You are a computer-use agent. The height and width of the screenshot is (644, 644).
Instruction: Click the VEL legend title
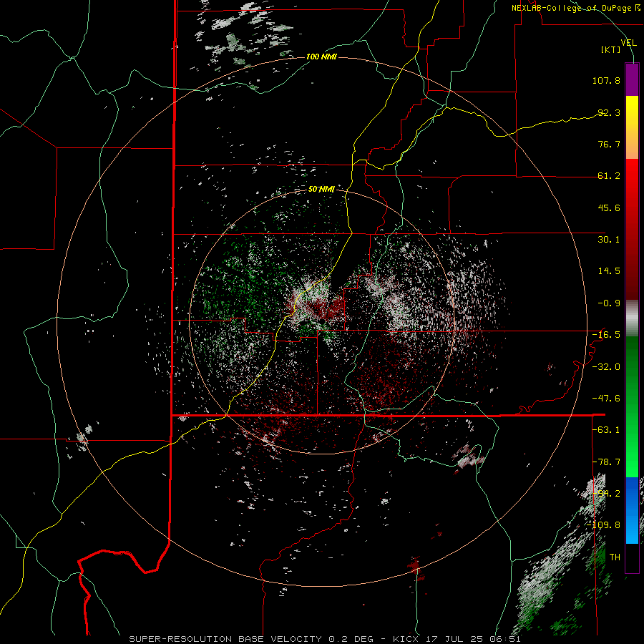click(x=629, y=43)
